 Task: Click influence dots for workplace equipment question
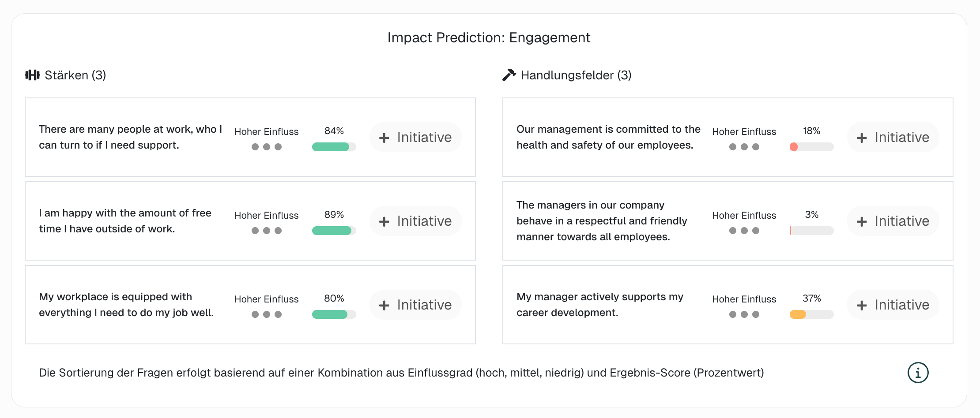266,314
